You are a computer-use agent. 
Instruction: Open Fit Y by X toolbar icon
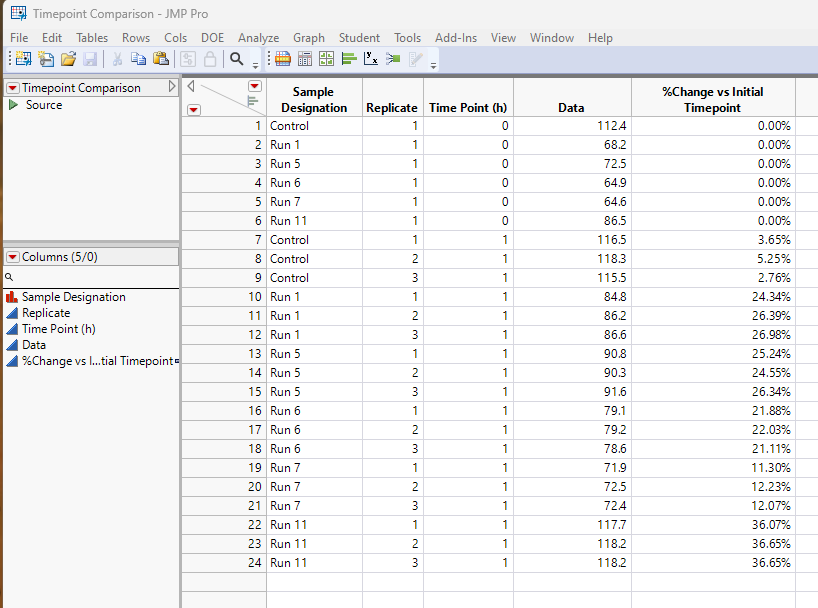coord(369,58)
